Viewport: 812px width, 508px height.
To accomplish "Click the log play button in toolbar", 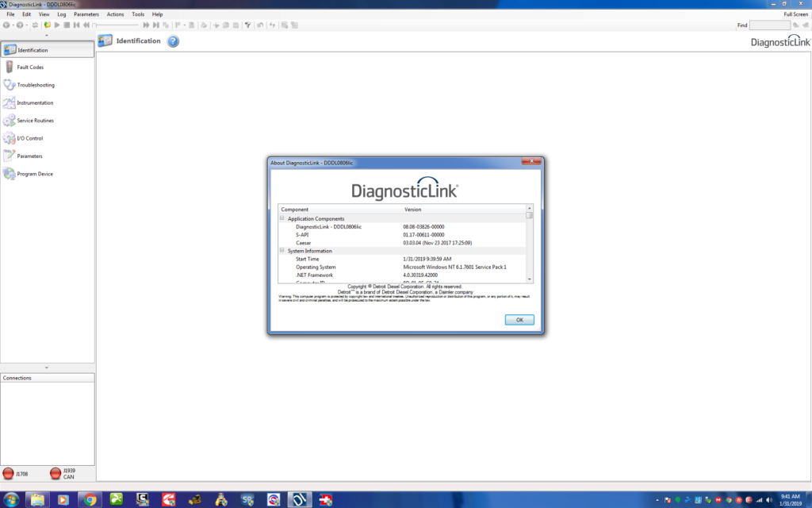I will point(57,25).
